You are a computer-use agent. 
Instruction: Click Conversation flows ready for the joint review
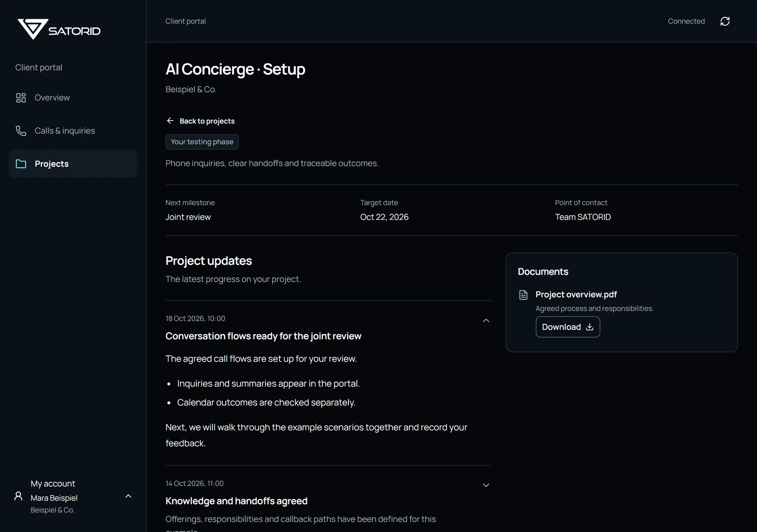click(x=263, y=336)
